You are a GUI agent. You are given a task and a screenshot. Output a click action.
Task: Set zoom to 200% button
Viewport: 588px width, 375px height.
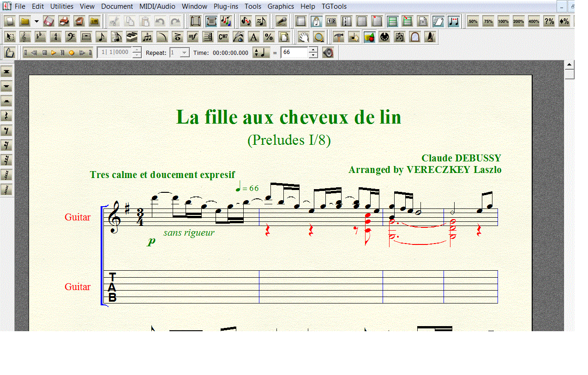(x=518, y=21)
